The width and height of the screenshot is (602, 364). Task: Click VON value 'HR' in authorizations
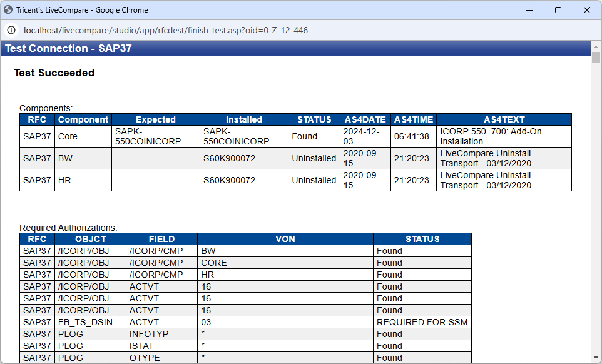coord(285,275)
